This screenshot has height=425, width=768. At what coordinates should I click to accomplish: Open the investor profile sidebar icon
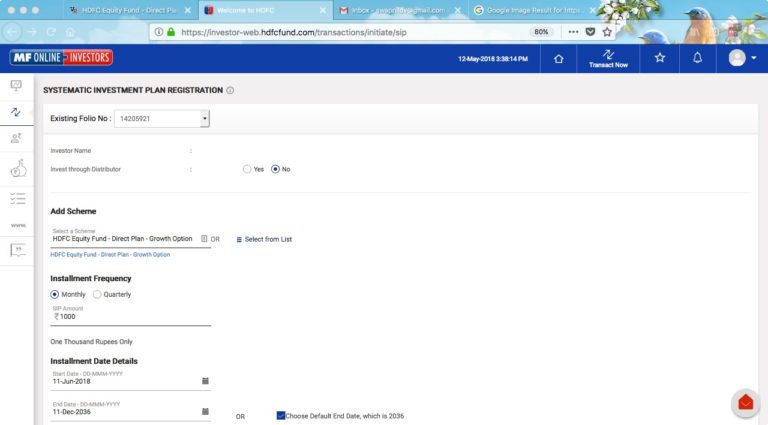pyautogui.click(x=16, y=138)
